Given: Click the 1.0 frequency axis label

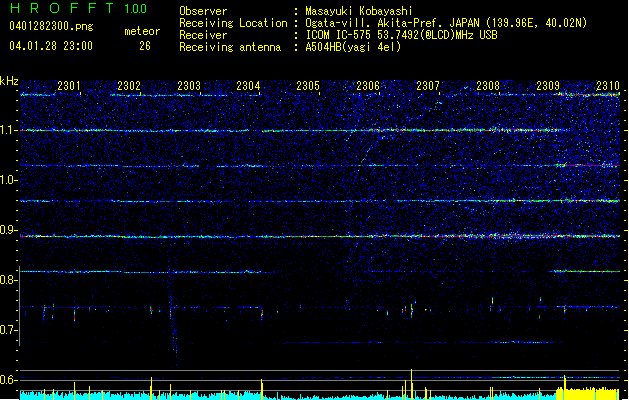Looking at the screenshot, I should click(9, 181).
